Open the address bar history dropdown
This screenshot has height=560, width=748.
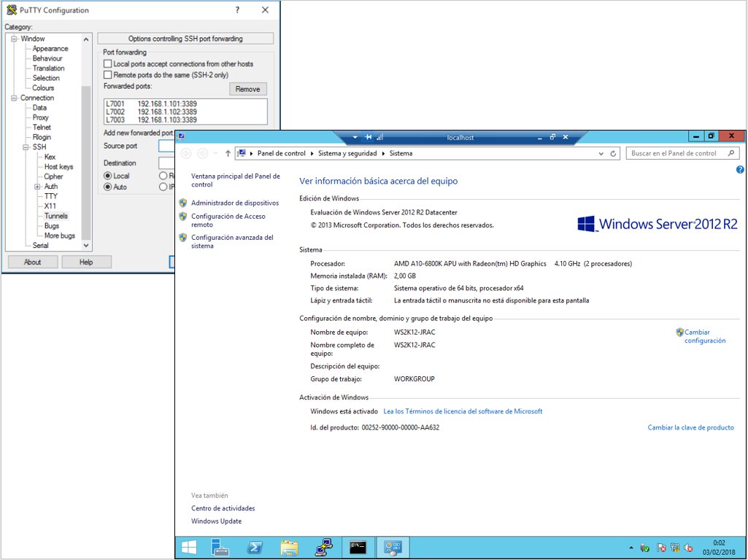(x=601, y=153)
